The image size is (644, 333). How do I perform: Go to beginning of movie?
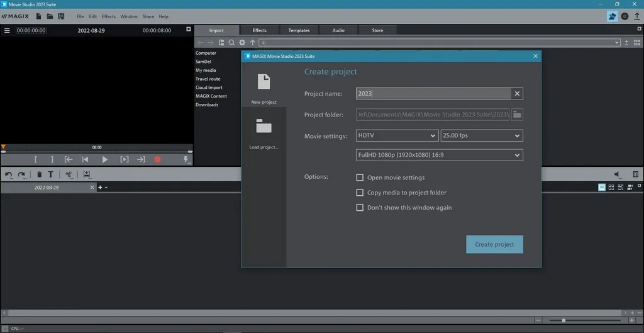click(x=86, y=159)
